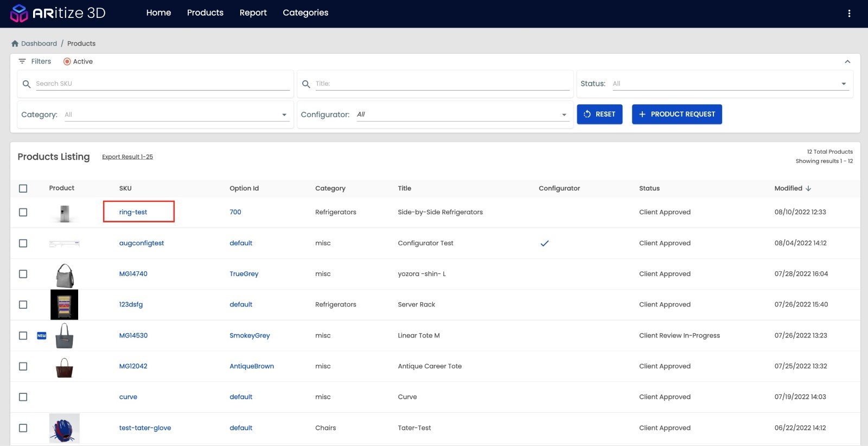Collapse the filters panel chevron
This screenshot has width=868, height=446.
point(847,61)
